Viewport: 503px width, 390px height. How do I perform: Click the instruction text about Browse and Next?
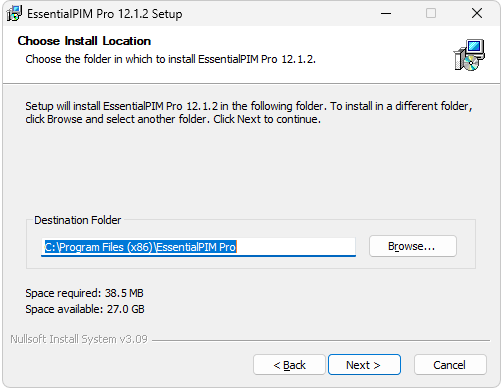(249, 112)
